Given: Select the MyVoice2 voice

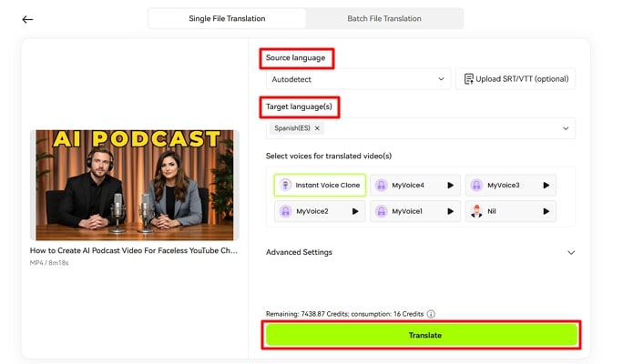Looking at the screenshot, I should (320, 211).
